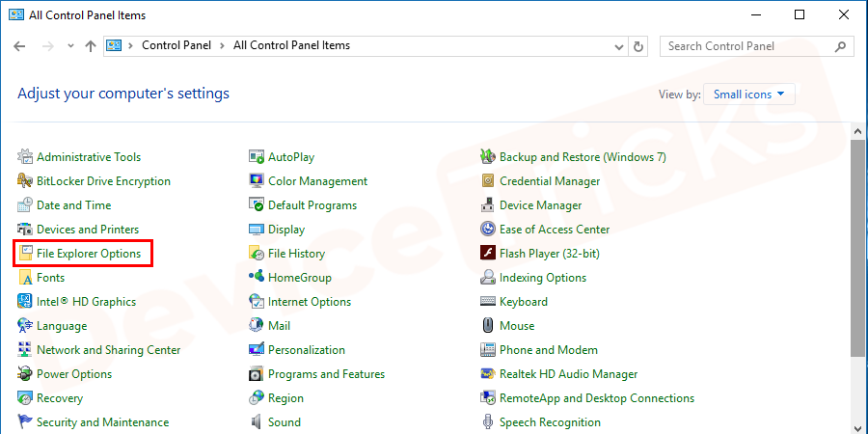Open the Sound link text
Viewport: 868px width, 434px height.
click(x=285, y=422)
